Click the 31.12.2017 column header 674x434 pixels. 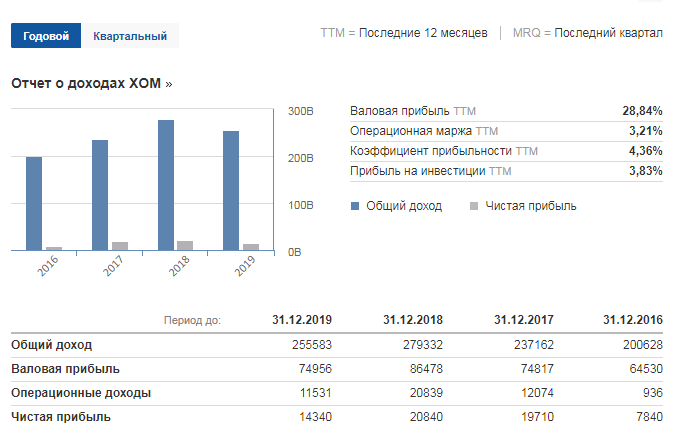coord(524,320)
